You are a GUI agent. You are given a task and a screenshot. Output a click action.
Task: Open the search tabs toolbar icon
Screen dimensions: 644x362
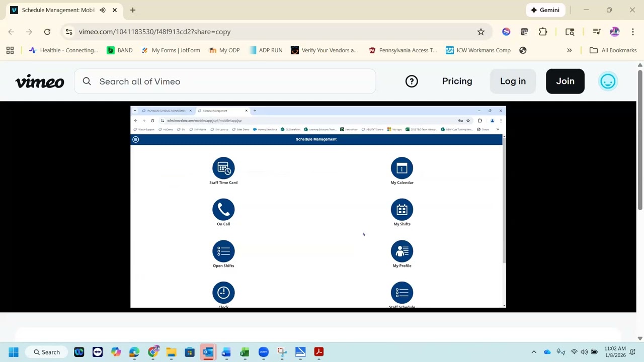570,32
